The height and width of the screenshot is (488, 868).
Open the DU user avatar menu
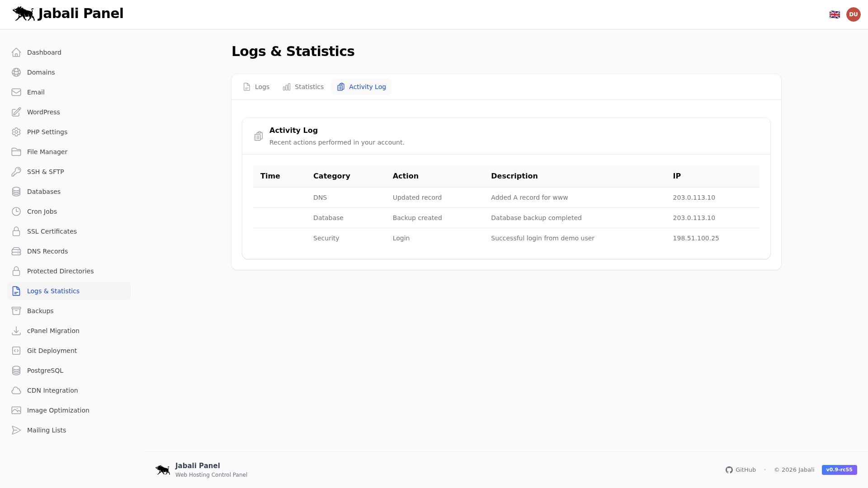click(x=854, y=14)
